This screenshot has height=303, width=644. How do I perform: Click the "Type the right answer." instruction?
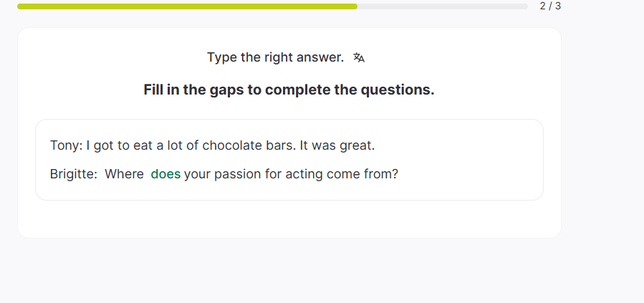point(275,57)
